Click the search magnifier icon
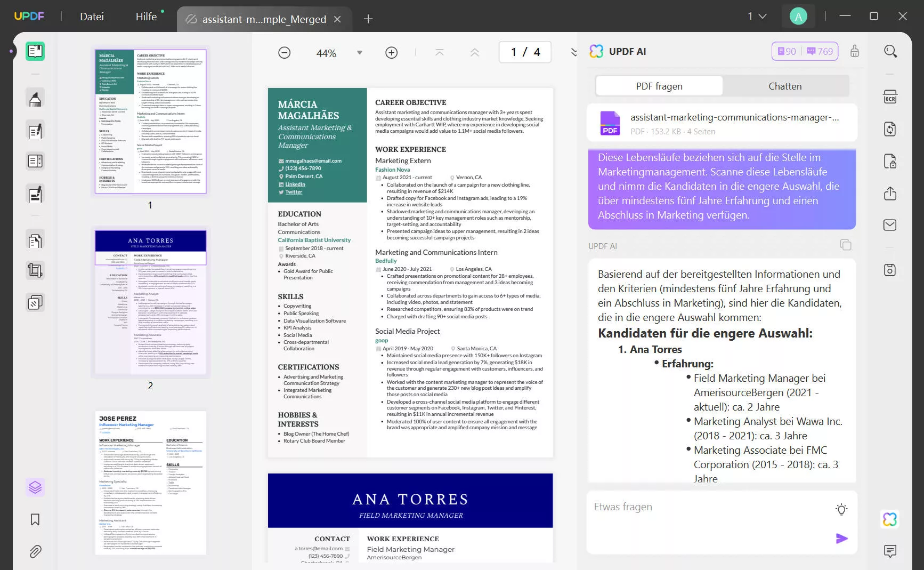Image resolution: width=924 pixels, height=570 pixels. (x=890, y=51)
